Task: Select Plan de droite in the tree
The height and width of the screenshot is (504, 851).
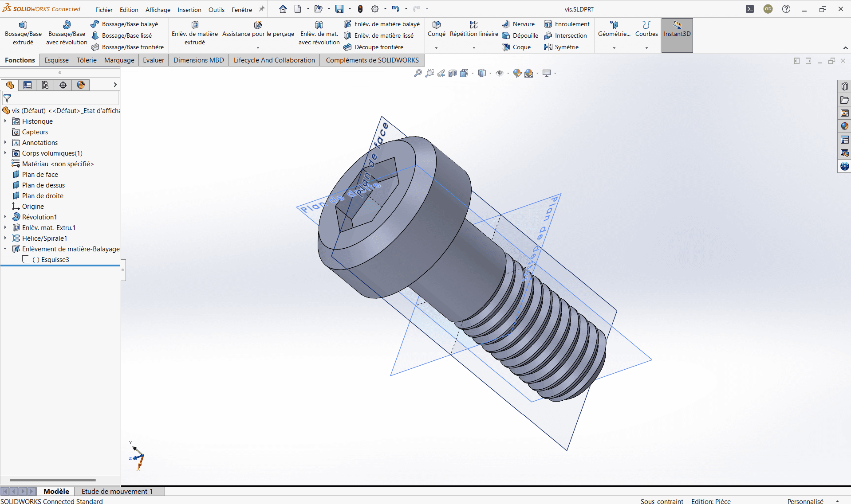Action: click(43, 196)
